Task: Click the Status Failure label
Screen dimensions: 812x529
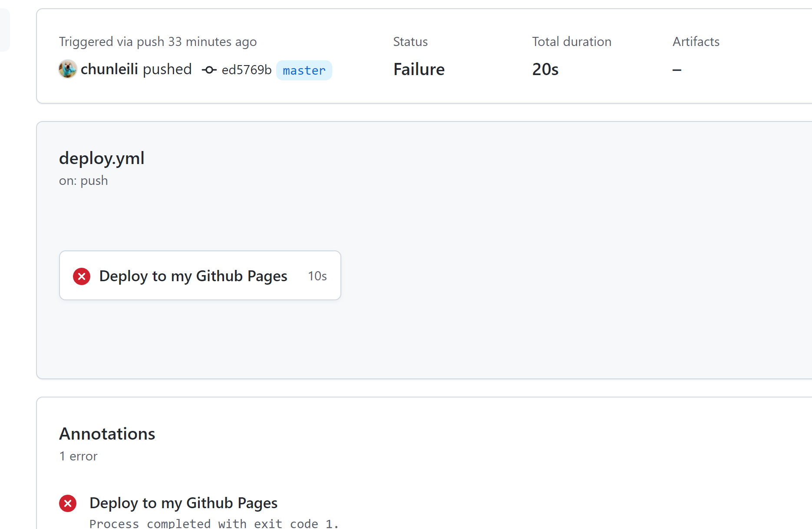Action: click(x=419, y=69)
